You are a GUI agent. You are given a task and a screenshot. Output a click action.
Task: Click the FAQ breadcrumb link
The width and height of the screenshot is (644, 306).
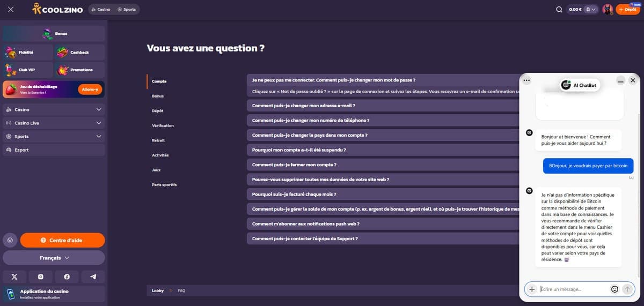click(x=181, y=290)
